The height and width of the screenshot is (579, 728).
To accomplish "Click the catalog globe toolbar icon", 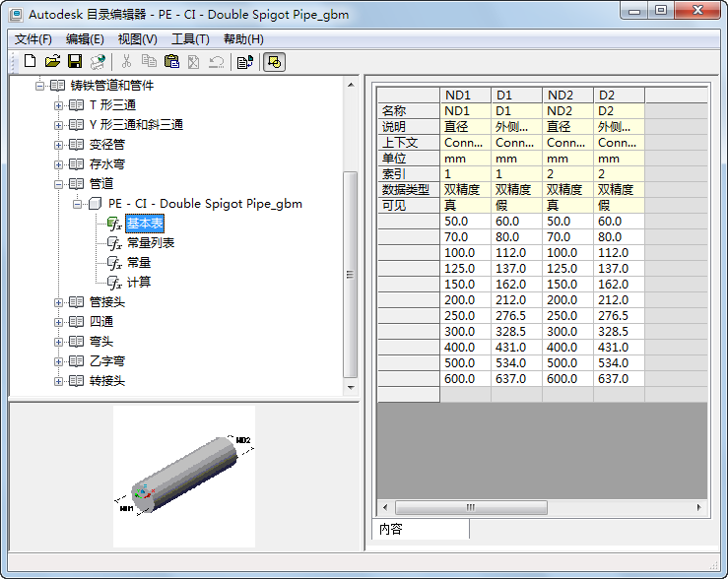I will coord(98,62).
